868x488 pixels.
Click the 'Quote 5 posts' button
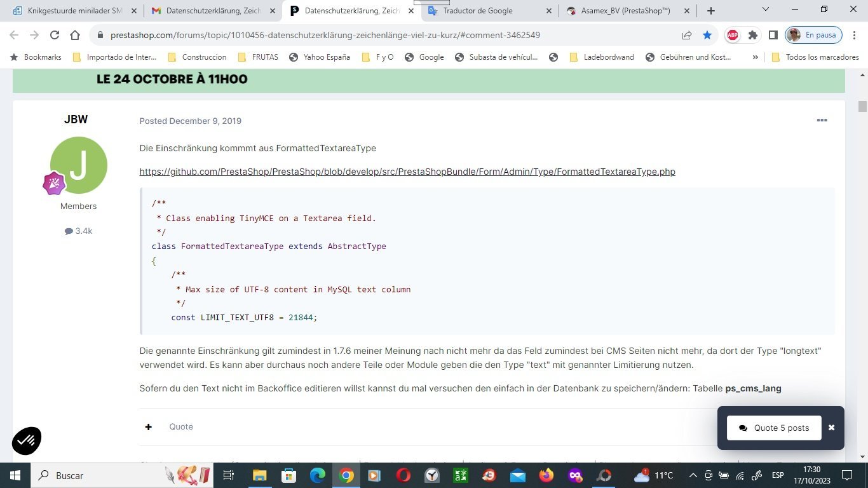coord(774,428)
